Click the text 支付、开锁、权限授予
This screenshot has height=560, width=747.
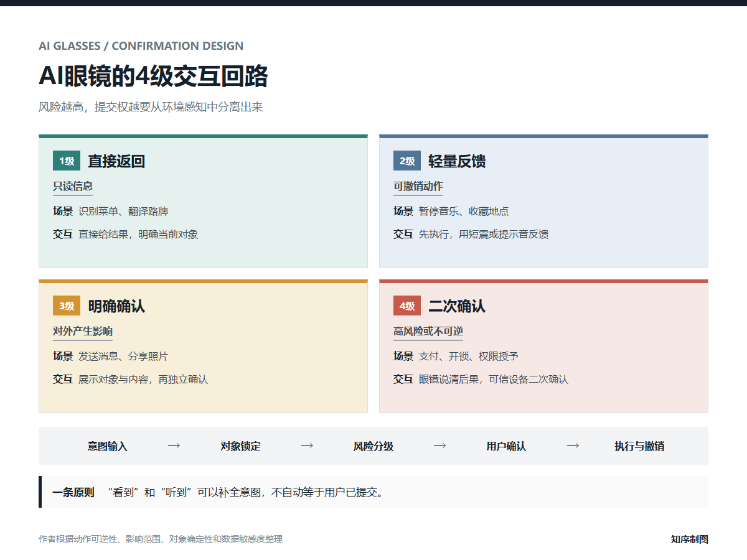(x=469, y=356)
